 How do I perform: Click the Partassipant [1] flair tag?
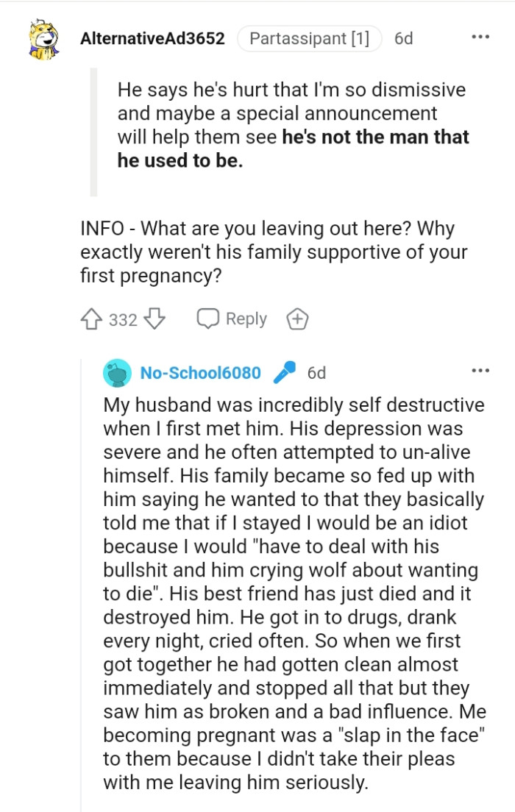pyautogui.click(x=310, y=38)
